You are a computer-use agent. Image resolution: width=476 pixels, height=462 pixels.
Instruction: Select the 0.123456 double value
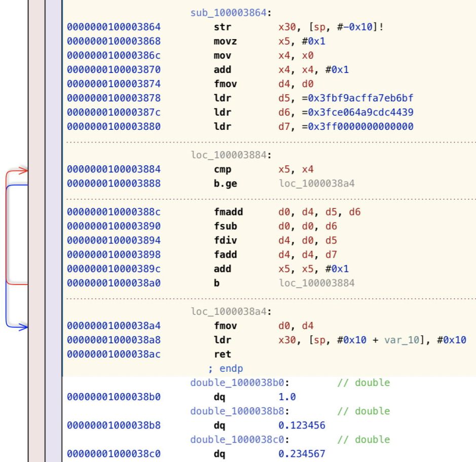302,425
